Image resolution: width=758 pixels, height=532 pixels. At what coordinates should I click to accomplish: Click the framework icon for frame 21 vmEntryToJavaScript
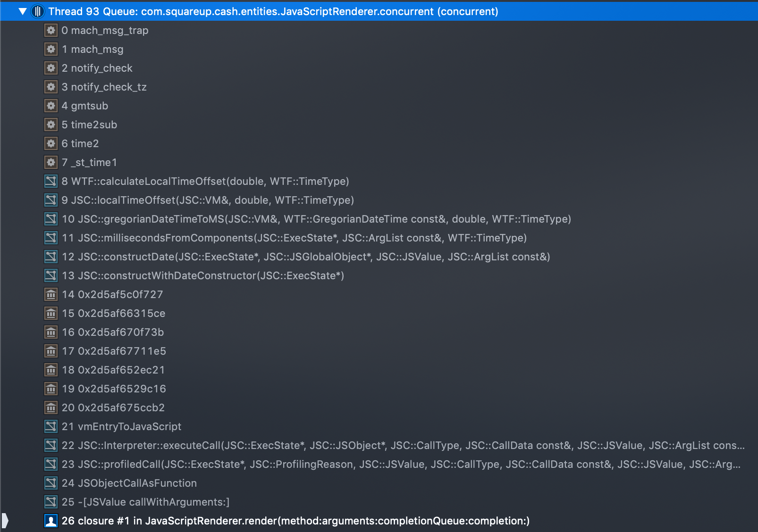click(51, 426)
